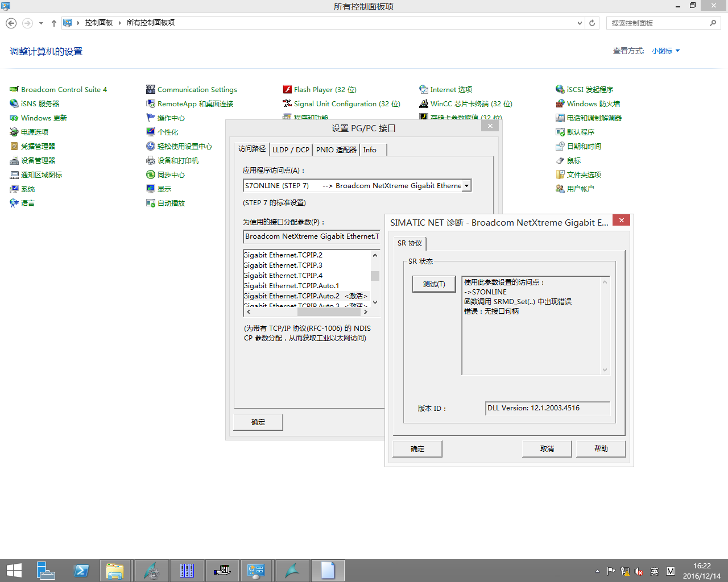This screenshot has width=728, height=582.
Task: Click 控制面板 breadcrumb in address bar
Action: pyautogui.click(x=99, y=23)
